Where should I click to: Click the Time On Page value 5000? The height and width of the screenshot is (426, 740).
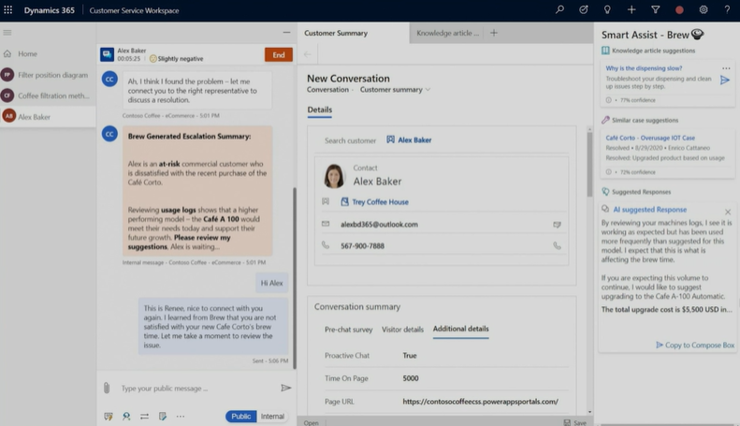[x=411, y=378]
